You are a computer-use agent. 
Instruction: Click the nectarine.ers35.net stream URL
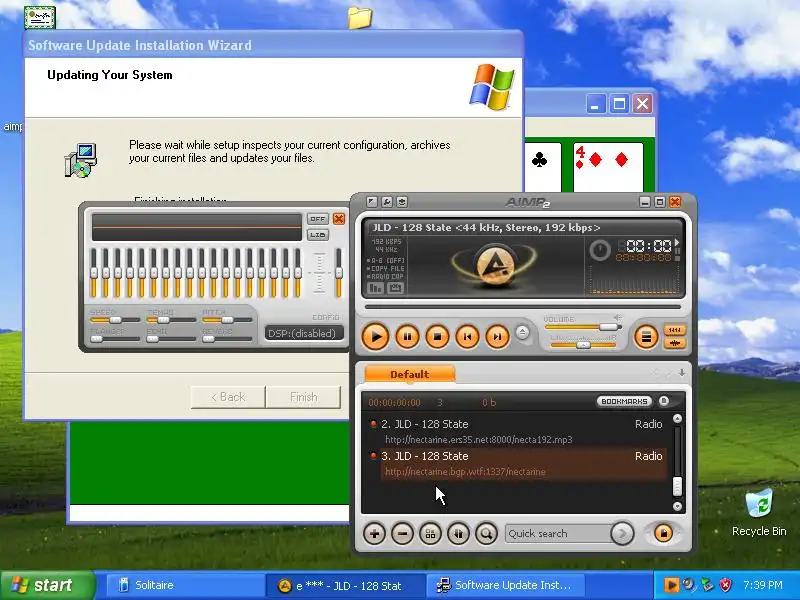[x=479, y=440]
